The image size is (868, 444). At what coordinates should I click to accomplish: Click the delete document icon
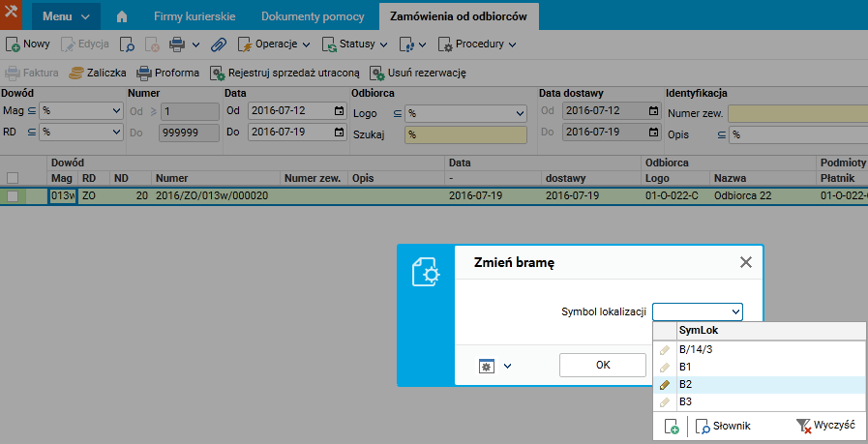(152, 44)
